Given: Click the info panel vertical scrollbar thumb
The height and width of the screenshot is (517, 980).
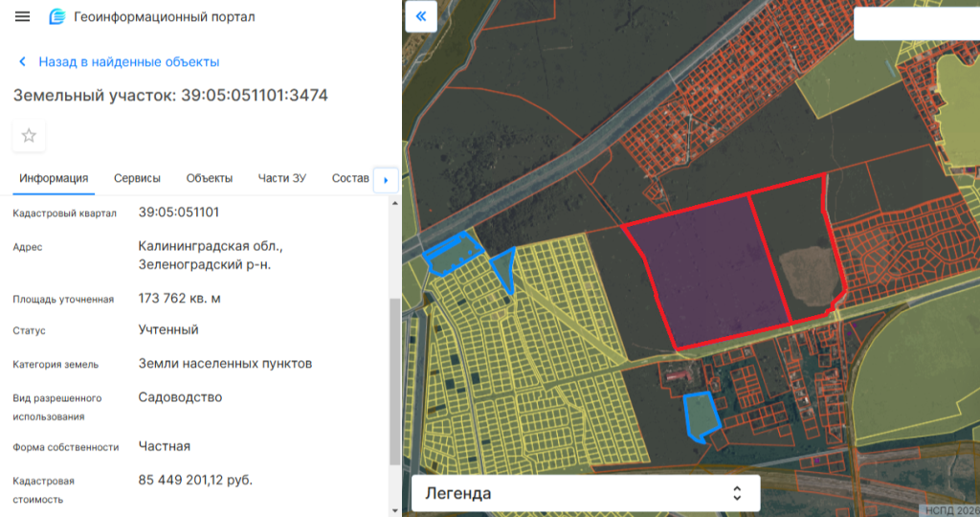Looking at the screenshot, I should (394, 383).
